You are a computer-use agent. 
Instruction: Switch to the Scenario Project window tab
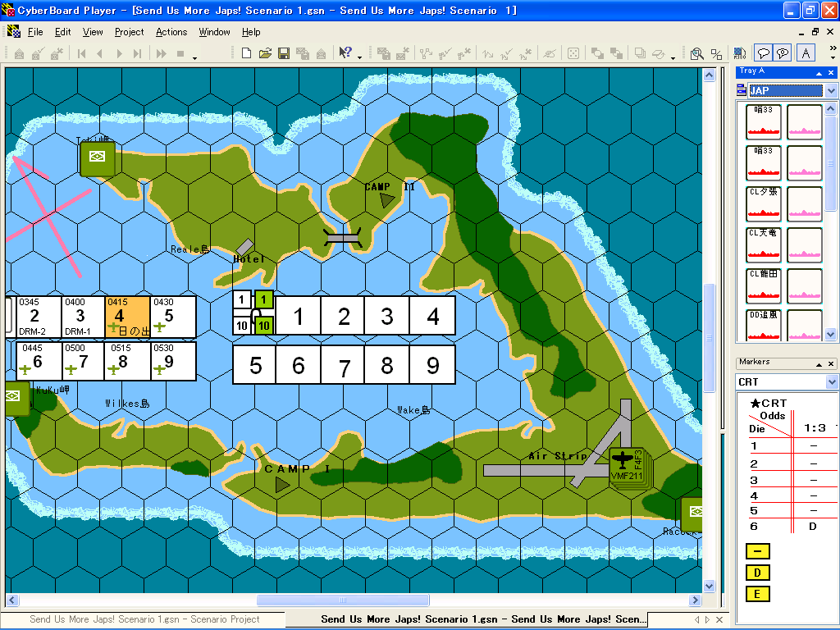tap(143, 619)
